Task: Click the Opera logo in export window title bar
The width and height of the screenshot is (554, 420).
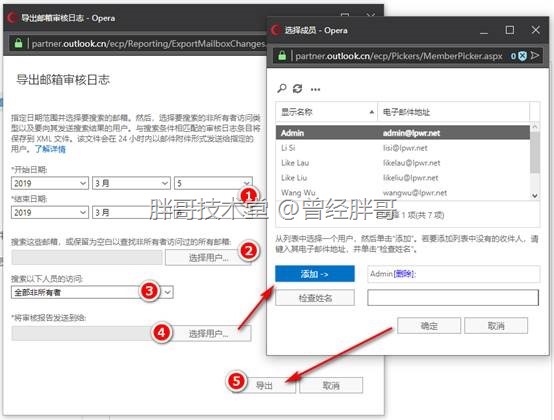Action: pyautogui.click(x=12, y=18)
